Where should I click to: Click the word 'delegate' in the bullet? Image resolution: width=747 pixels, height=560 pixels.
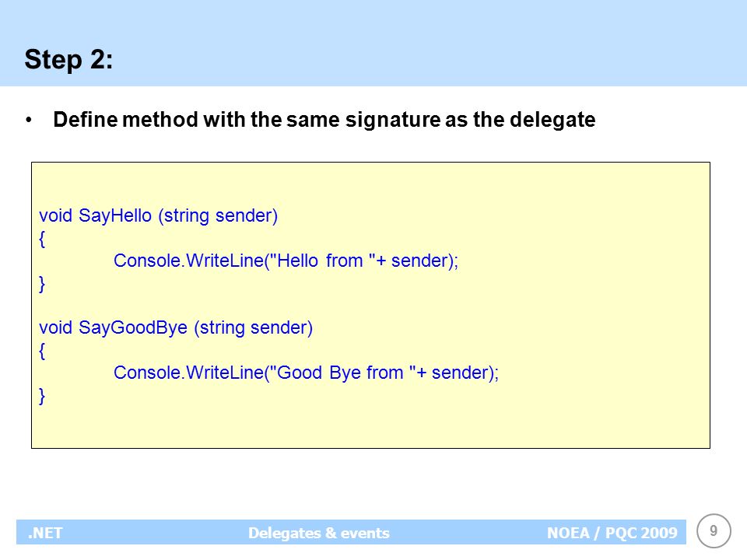click(552, 120)
